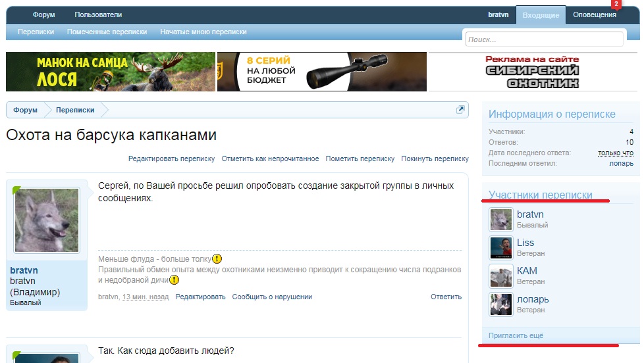
Task: Click Отметить как непрочитанное link
Action: [x=270, y=158]
